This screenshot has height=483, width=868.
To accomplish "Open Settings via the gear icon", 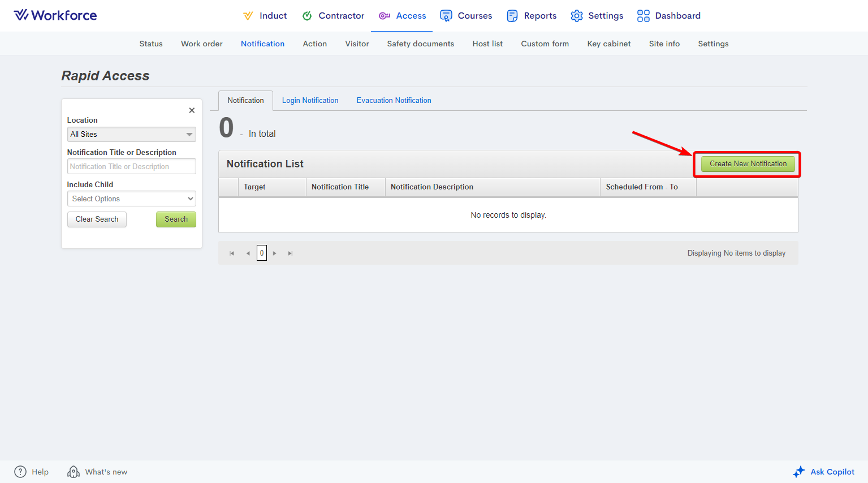I will click(576, 16).
